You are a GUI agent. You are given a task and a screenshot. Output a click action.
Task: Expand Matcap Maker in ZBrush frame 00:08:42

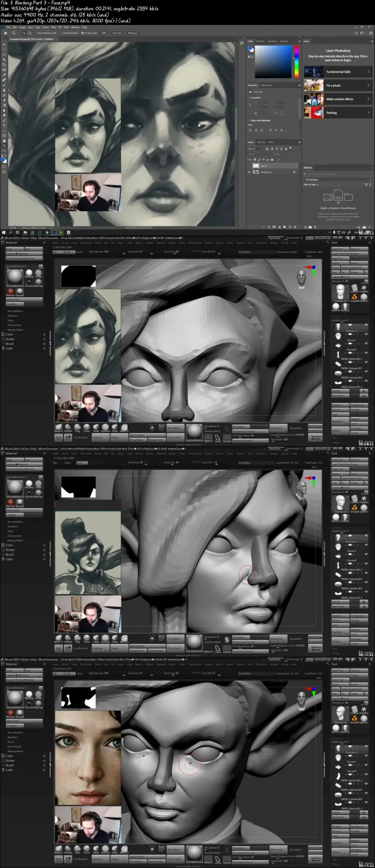click(15, 330)
